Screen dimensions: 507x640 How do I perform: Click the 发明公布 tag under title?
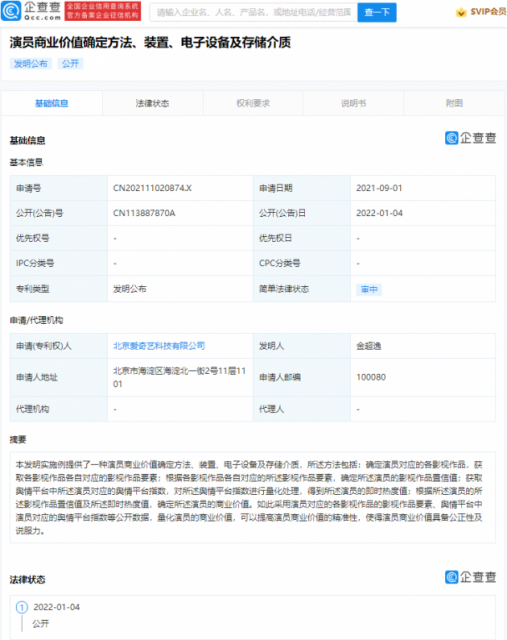31,64
